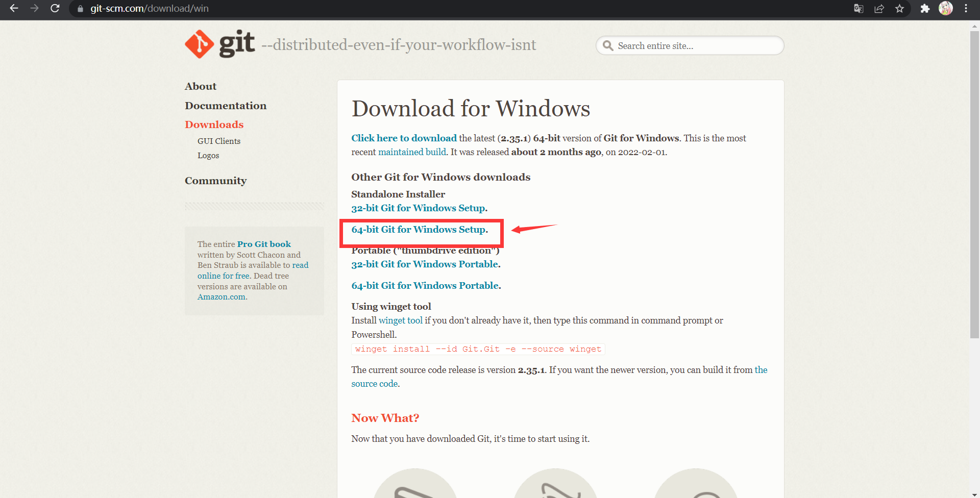Click the 'read online for free' link
The width and height of the screenshot is (980, 498).
tap(253, 270)
